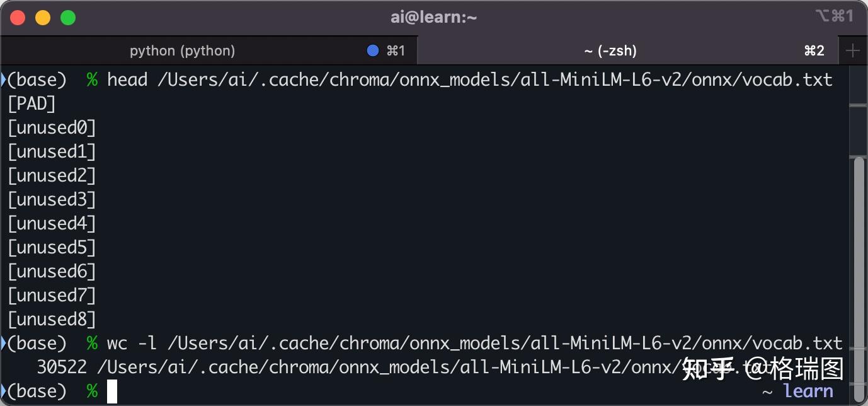Click the white block cursor at the prompt
The width and height of the screenshot is (868, 406).
(x=112, y=391)
